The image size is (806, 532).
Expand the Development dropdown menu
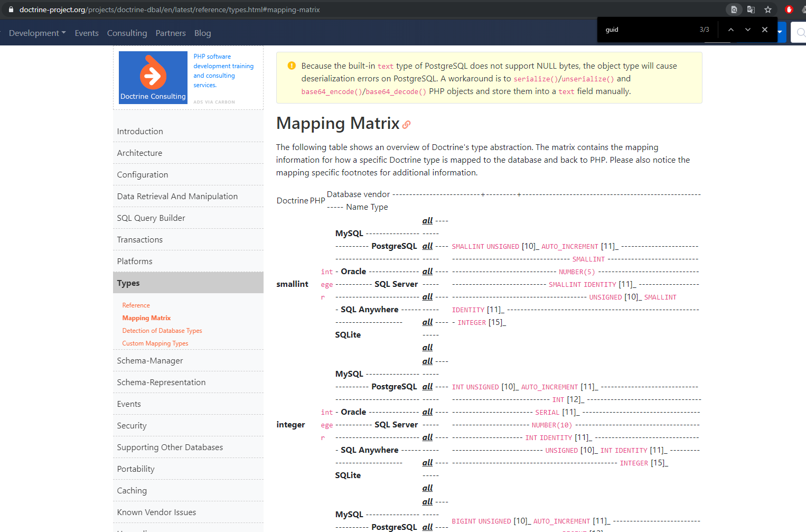pos(38,33)
